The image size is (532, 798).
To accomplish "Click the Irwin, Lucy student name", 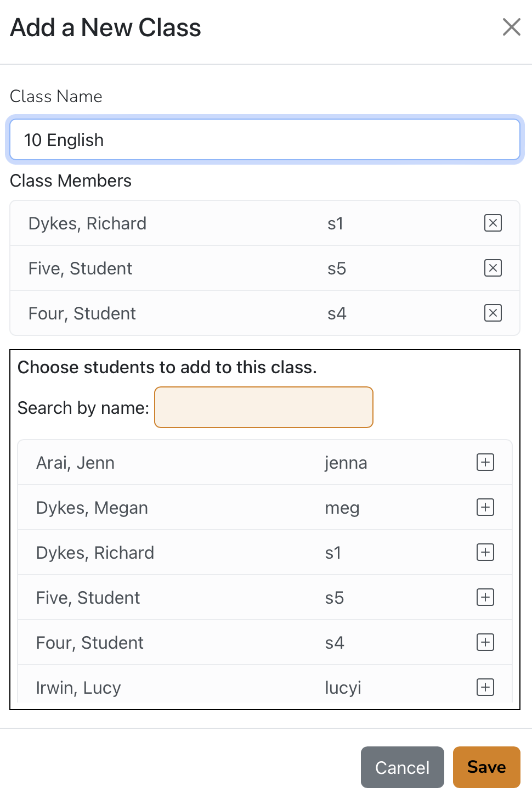I will click(78, 688).
